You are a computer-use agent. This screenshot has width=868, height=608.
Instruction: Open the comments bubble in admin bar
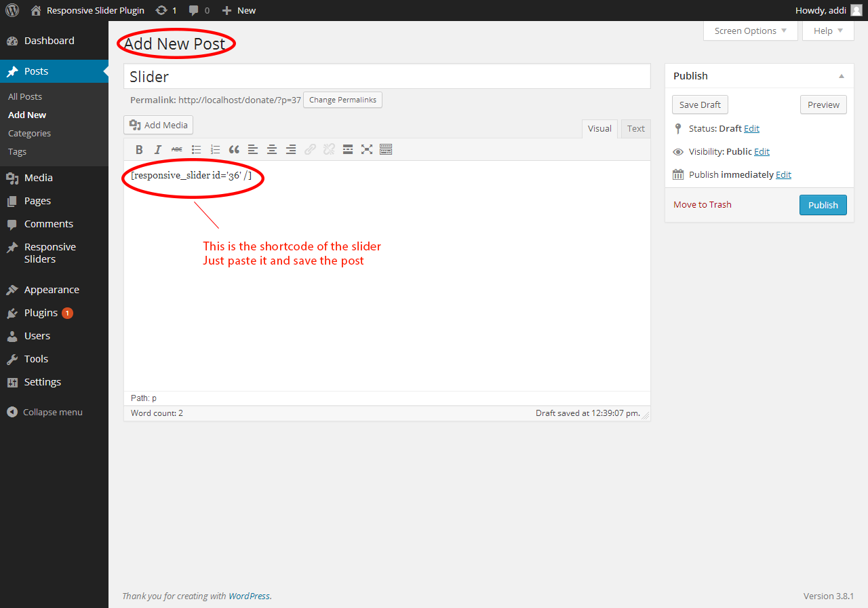(194, 10)
